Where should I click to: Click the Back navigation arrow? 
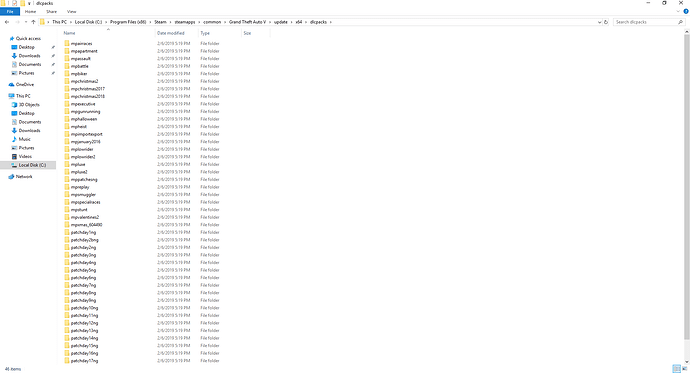click(7, 22)
